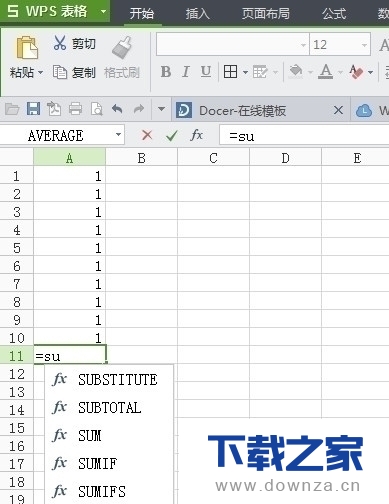This screenshot has height=504, width=389.
Task: Choose SUMIFS from the function list
Action: click(109, 491)
